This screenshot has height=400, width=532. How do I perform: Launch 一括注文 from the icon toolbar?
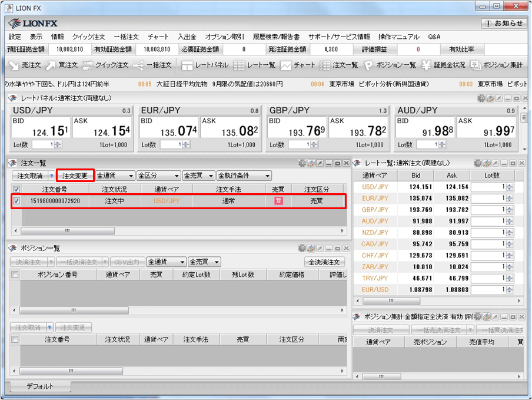152,65
